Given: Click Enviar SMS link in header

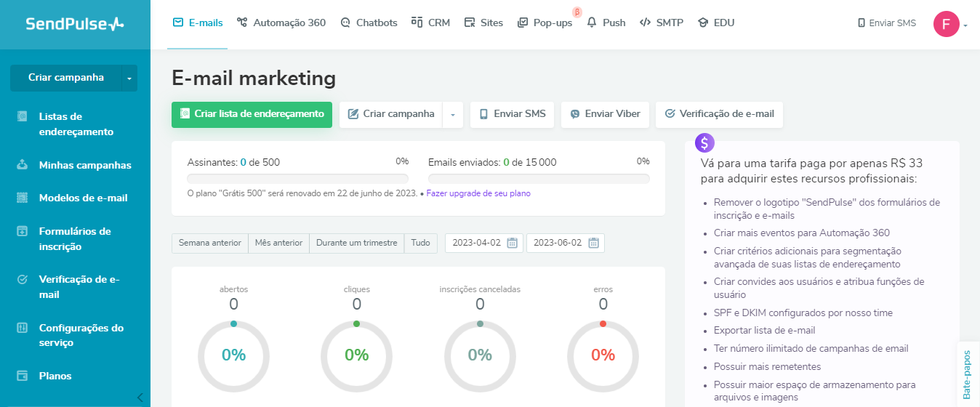Looking at the screenshot, I should click(887, 23).
